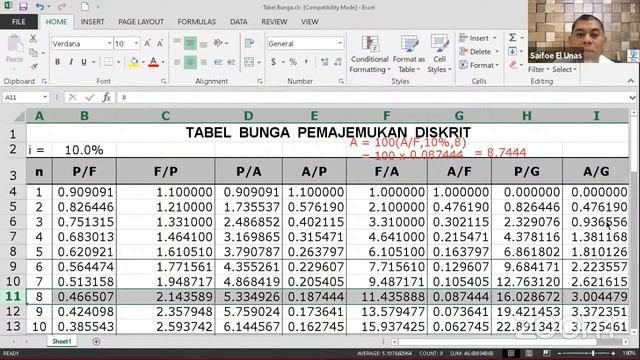The width and height of the screenshot is (640, 360).
Task: Toggle Top Align in Alignment group
Action: 177,42
